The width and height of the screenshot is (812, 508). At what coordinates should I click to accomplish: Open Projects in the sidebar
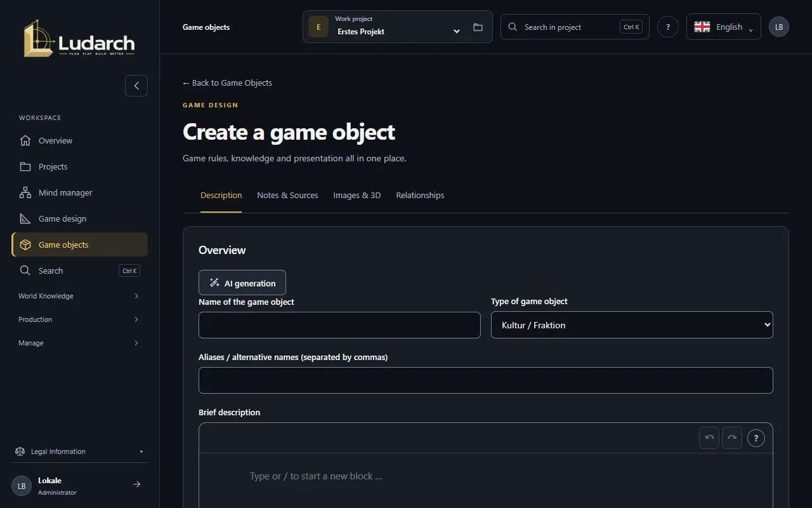click(x=79, y=166)
